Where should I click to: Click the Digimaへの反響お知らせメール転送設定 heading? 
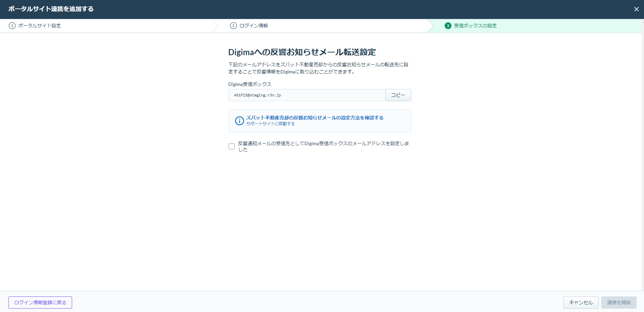pos(302,52)
